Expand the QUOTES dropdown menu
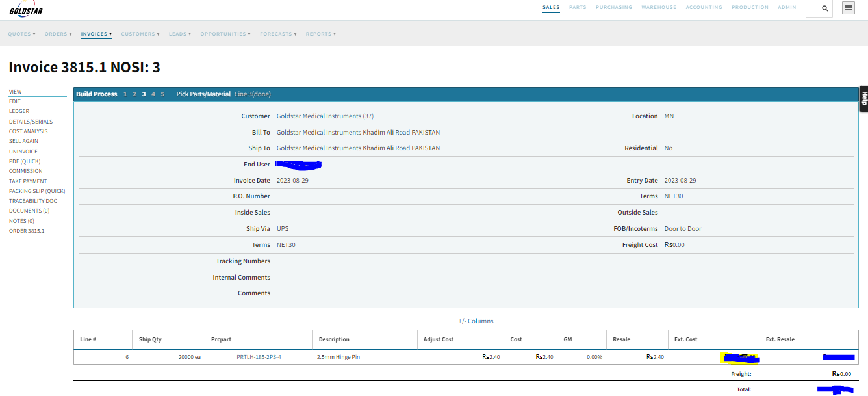The image size is (868, 396). (x=22, y=34)
